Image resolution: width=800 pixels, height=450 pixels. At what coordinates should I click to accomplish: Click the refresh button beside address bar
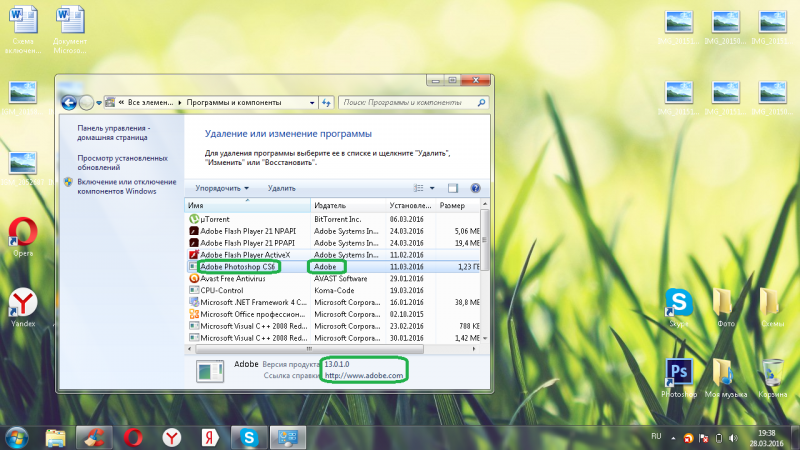pyautogui.click(x=327, y=103)
